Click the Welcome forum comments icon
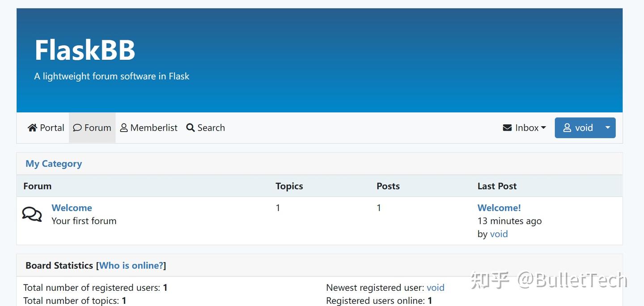The image size is (644, 306). tap(32, 214)
